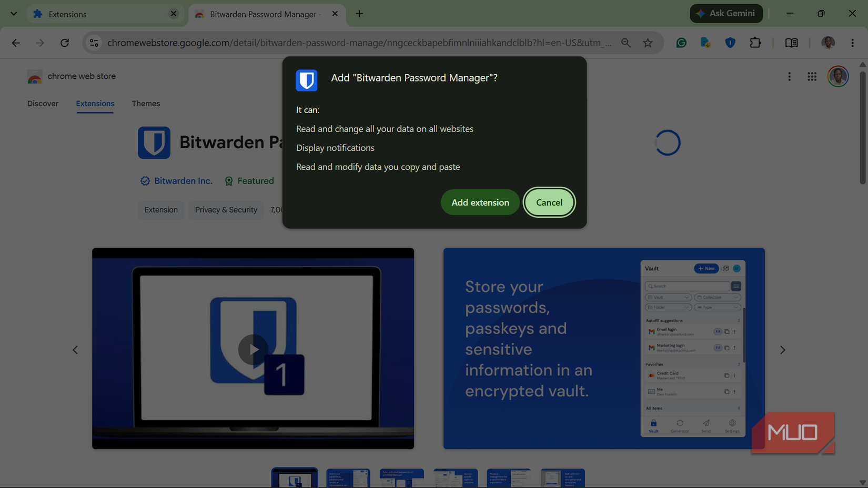Image resolution: width=868 pixels, height=488 pixels.
Task: Open the tab search dropdown arrow
Action: pos(14,14)
